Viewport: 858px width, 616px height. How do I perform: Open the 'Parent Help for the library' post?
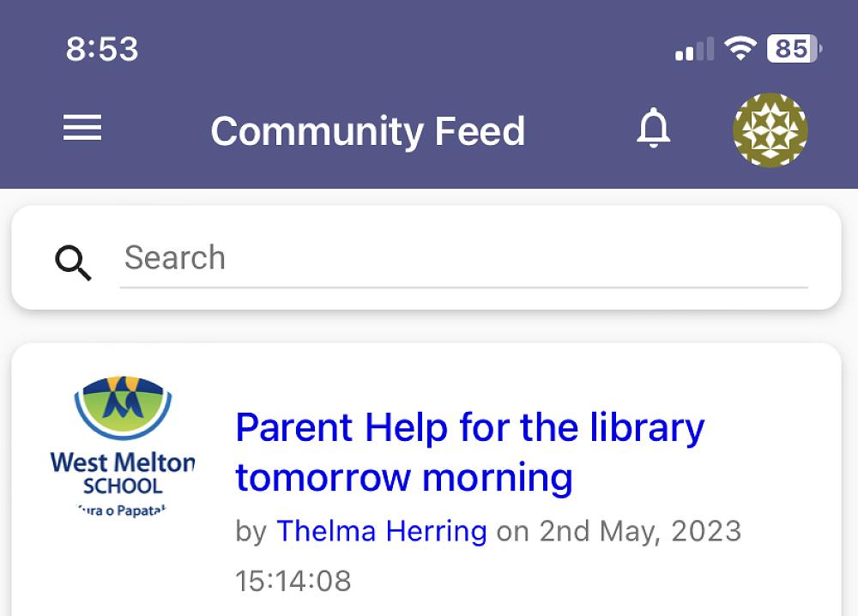[469, 427]
